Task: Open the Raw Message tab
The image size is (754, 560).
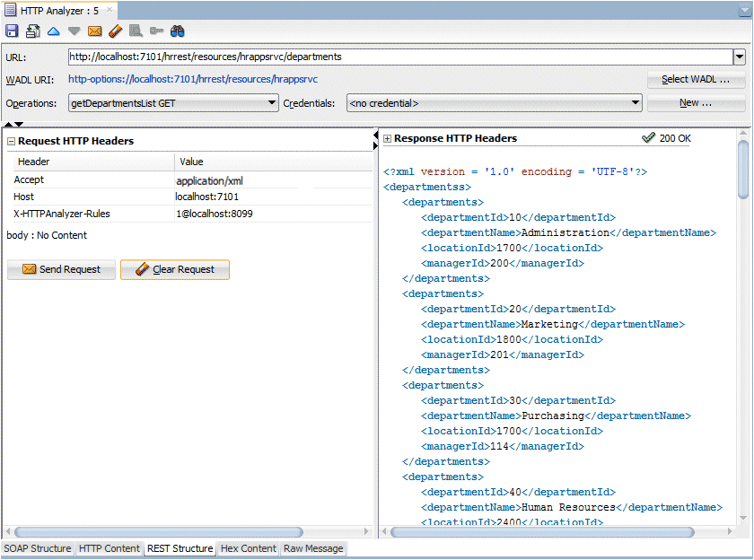Action: click(x=313, y=548)
